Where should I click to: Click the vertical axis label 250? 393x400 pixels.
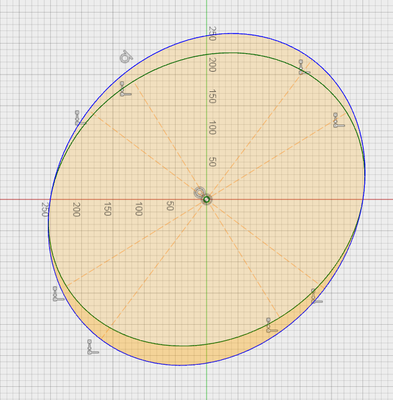pos(212,33)
